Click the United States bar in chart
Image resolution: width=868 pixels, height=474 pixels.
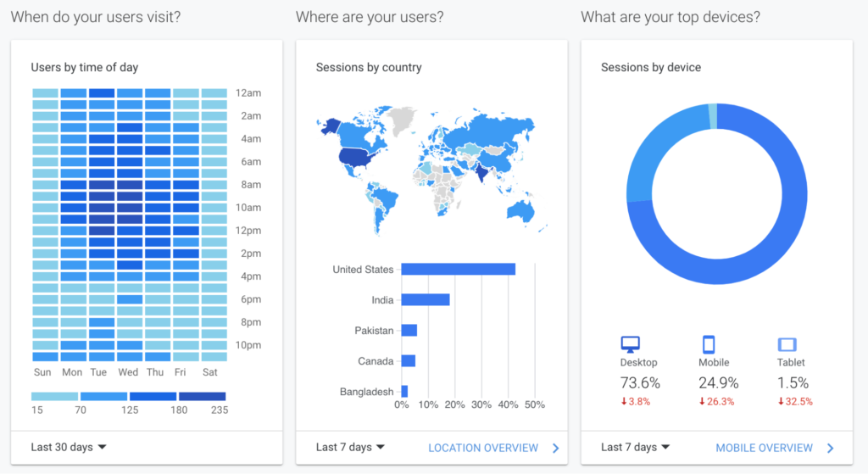(458, 270)
